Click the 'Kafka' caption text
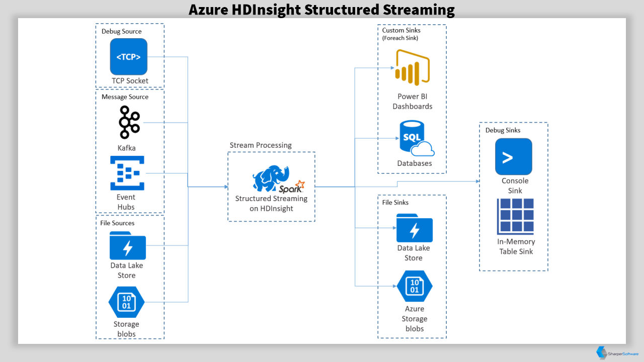This screenshot has width=644, height=362. (127, 148)
